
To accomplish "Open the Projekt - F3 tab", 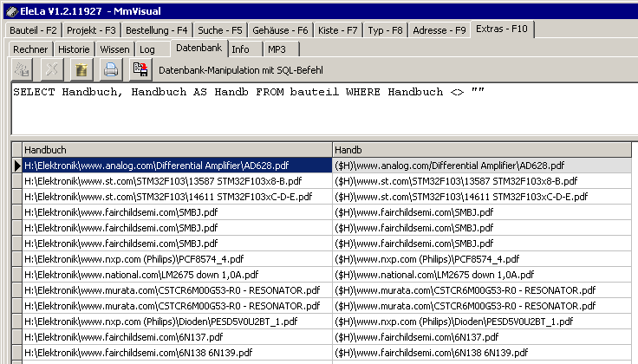I will [x=91, y=30].
